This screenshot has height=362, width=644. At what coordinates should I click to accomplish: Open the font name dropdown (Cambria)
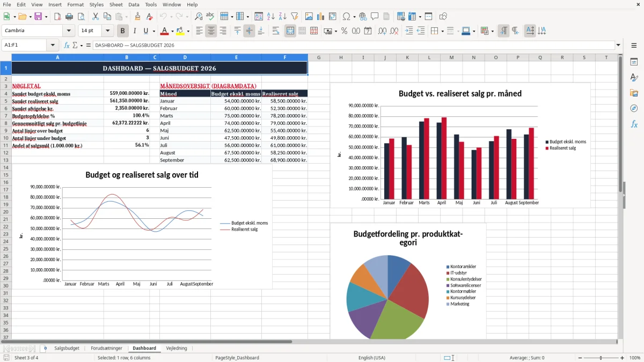click(x=69, y=31)
